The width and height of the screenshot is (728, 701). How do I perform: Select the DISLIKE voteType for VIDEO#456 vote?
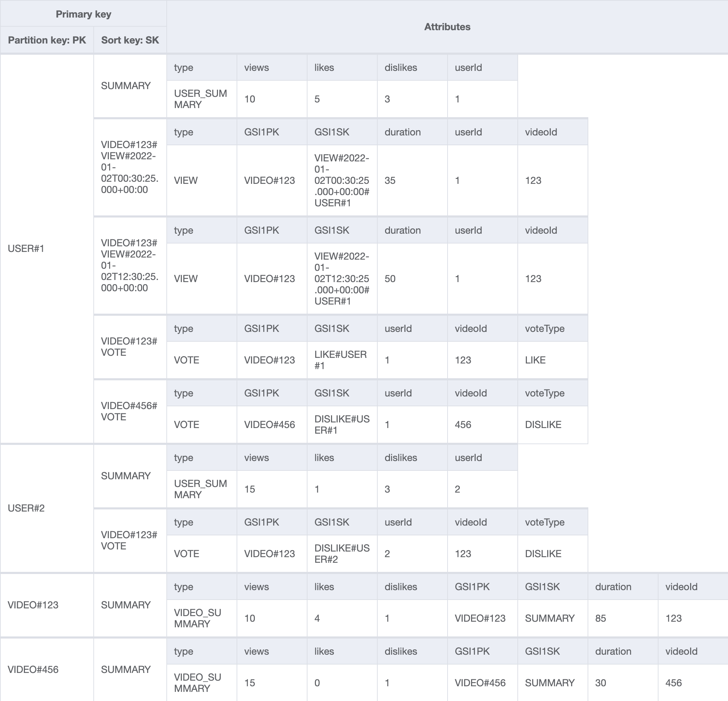click(x=553, y=425)
